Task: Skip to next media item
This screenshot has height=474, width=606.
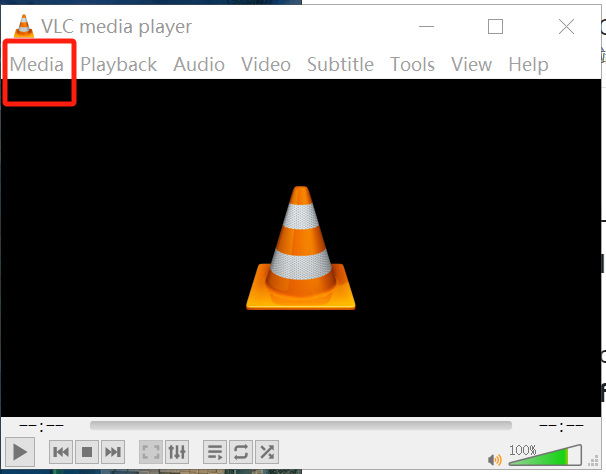Action: 113,452
